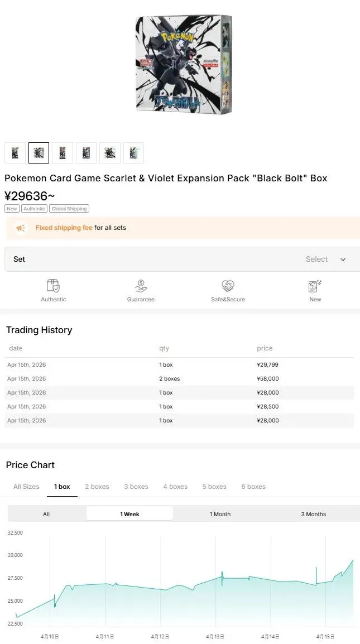
Task: Click the megaphone icon in shipping banner
Action: coord(21,228)
